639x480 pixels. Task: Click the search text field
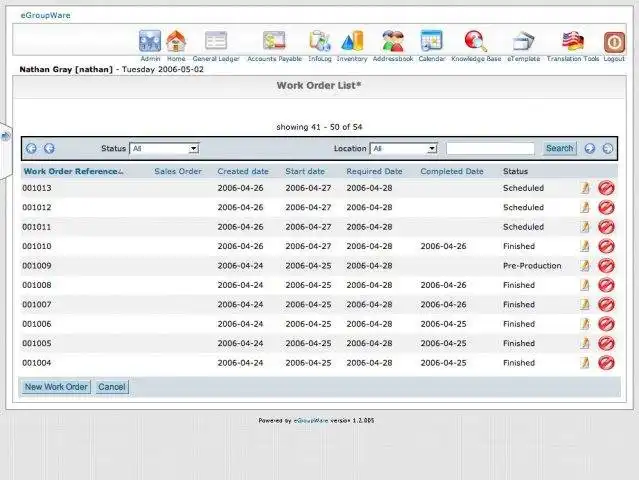coord(490,149)
